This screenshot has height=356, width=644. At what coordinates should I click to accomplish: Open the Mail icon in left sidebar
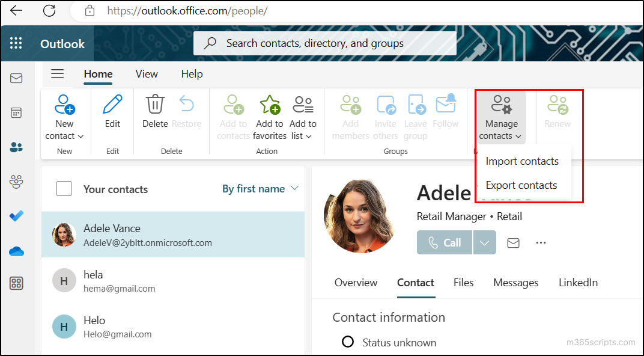tap(17, 78)
